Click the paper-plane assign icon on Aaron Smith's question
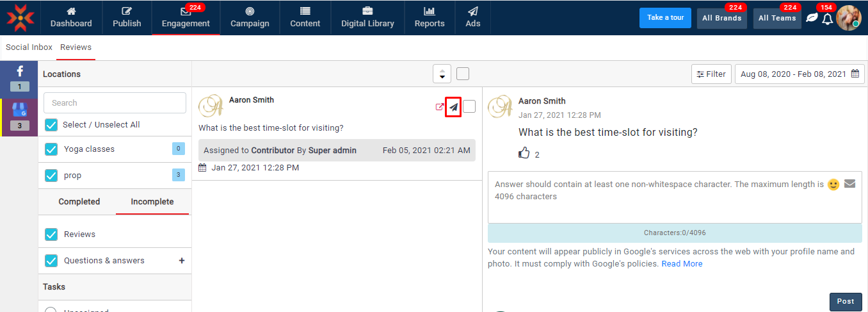 [x=453, y=107]
